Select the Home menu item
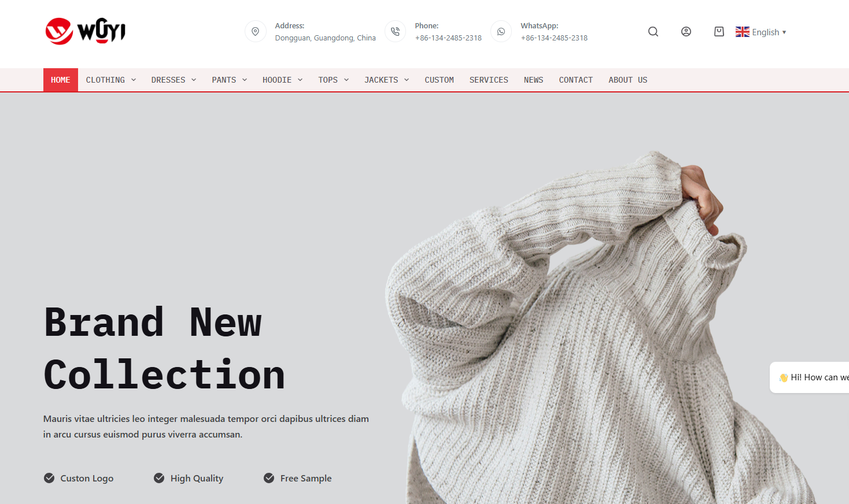The height and width of the screenshot is (504, 849). click(61, 80)
